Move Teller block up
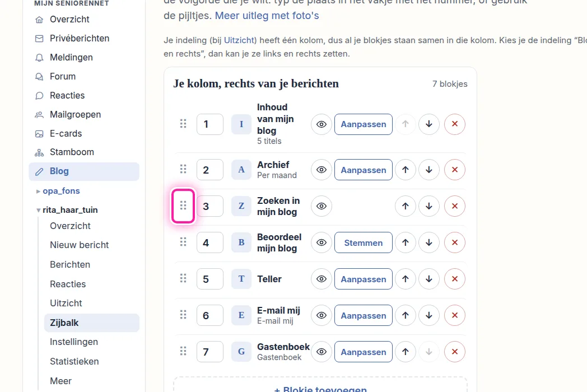The height and width of the screenshot is (392, 587). (406, 279)
